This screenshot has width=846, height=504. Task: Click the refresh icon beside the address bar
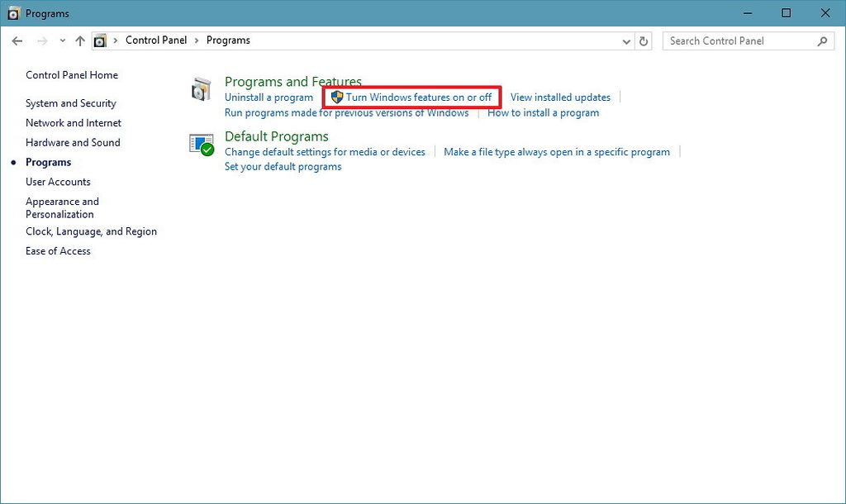click(644, 40)
